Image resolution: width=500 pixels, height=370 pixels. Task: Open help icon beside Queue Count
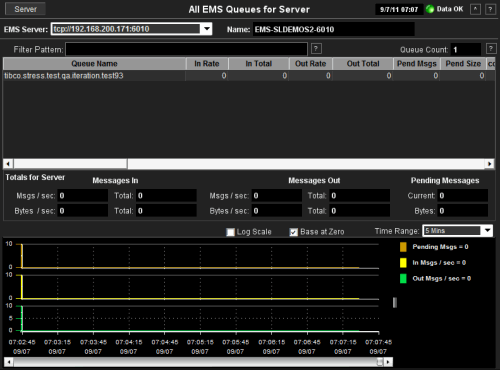point(491,49)
